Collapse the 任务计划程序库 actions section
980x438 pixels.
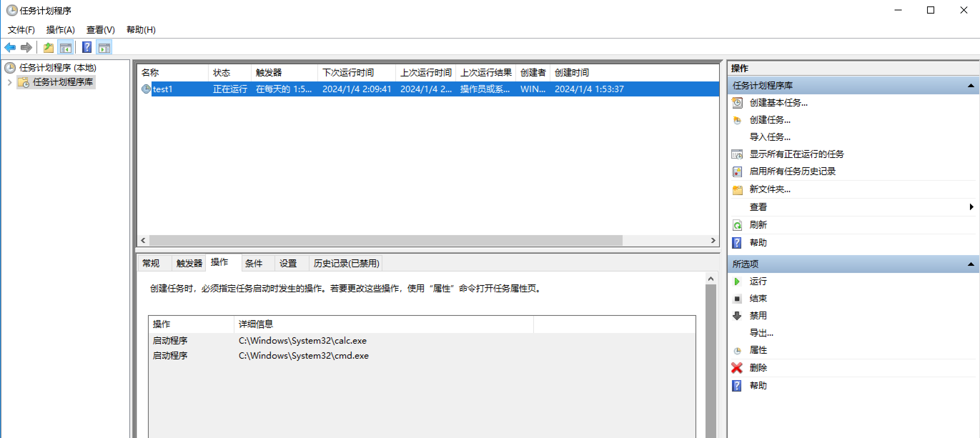(970, 85)
